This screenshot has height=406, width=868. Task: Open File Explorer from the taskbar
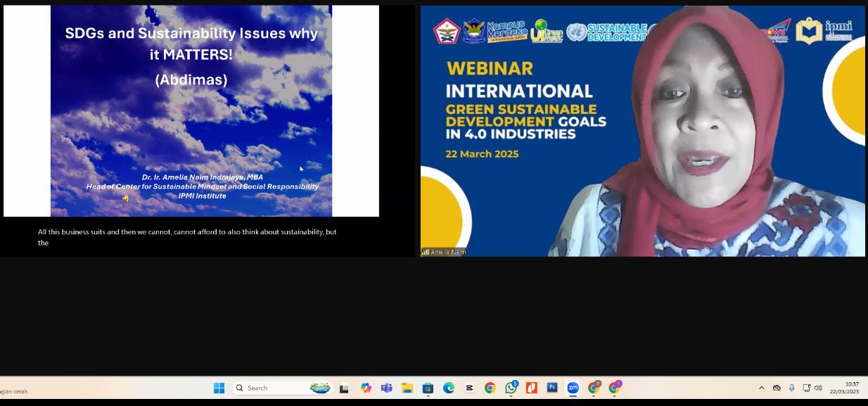point(407,388)
